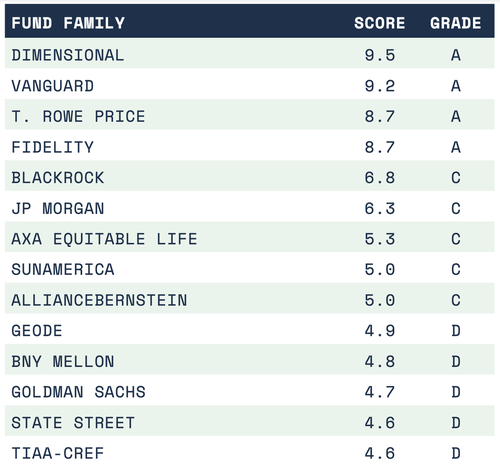Click the GRADE column header

456,23
